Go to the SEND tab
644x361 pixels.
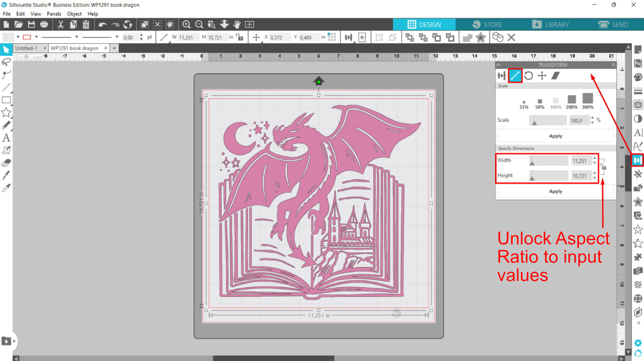(x=613, y=24)
